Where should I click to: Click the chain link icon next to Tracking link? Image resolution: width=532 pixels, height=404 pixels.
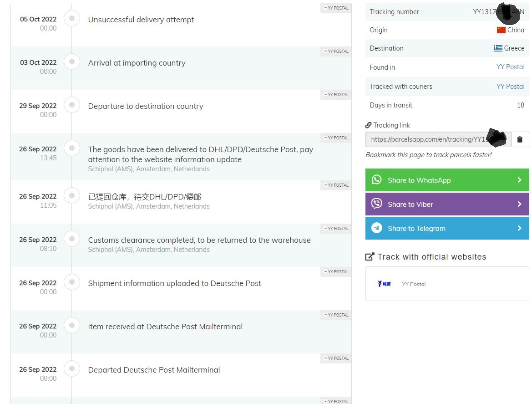[x=369, y=125]
